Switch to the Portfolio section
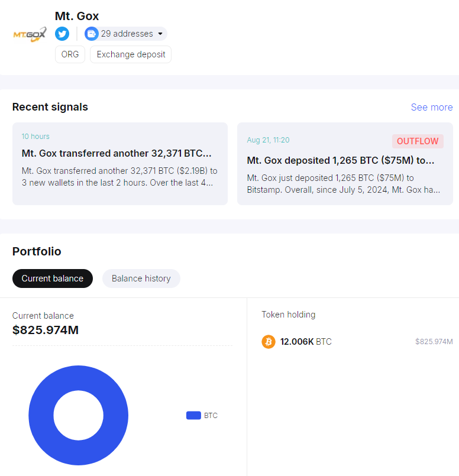The height and width of the screenshot is (476, 459). tap(37, 251)
